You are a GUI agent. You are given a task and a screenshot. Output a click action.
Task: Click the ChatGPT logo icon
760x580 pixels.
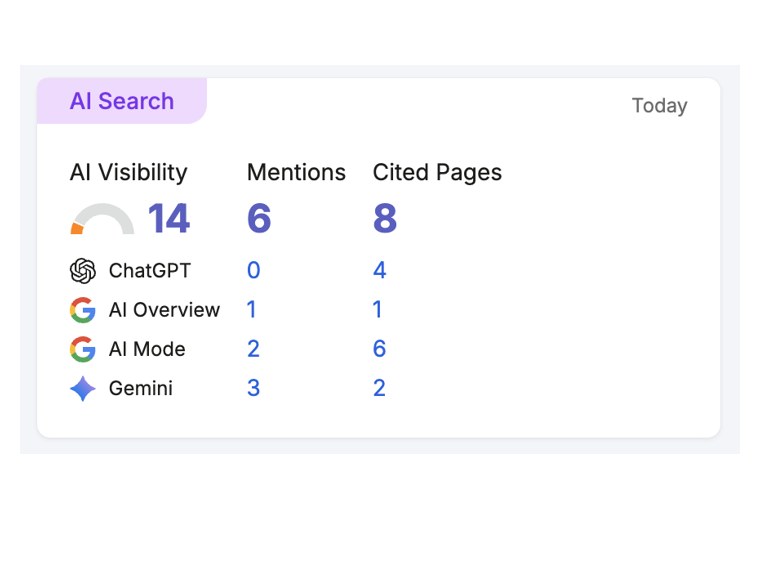coord(83,270)
